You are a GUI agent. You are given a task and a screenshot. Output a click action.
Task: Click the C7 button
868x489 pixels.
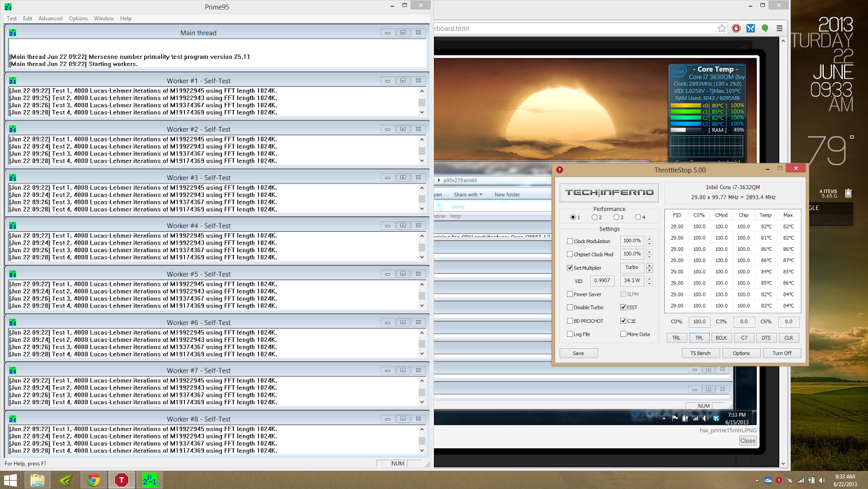coord(743,338)
